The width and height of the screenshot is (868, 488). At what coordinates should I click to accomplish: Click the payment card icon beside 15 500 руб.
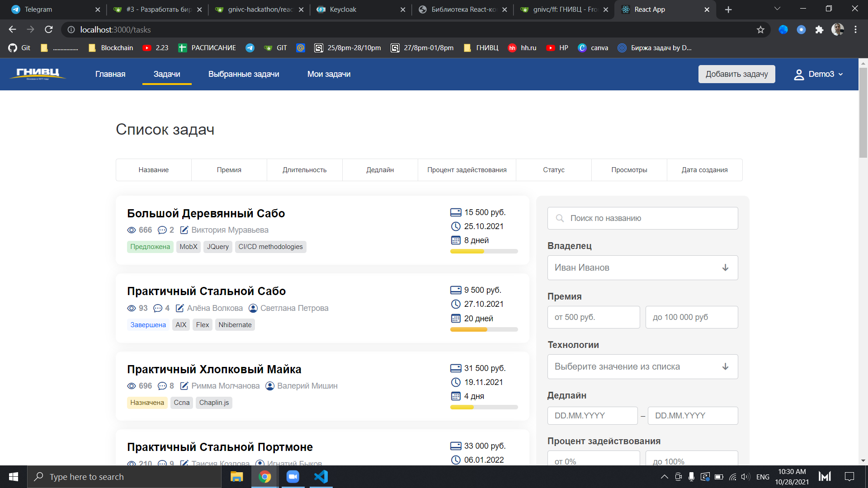point(455,211)
